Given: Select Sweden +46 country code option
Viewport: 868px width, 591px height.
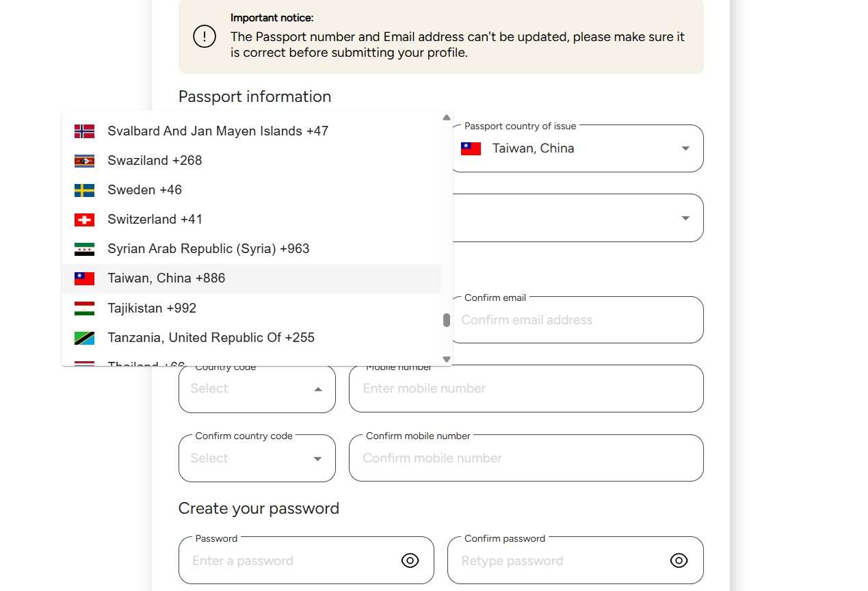Looking at the screenshot, I should point(251,190).
